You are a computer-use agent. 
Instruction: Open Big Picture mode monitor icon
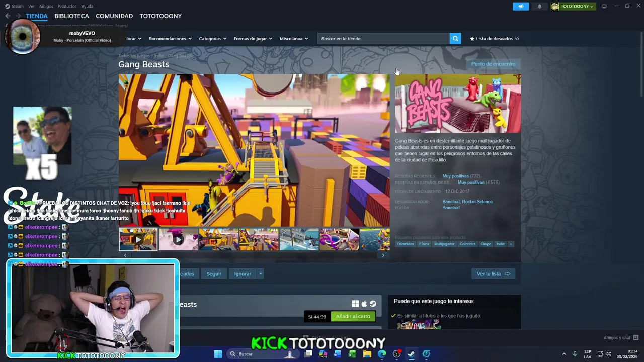click(x=604, y=6)
